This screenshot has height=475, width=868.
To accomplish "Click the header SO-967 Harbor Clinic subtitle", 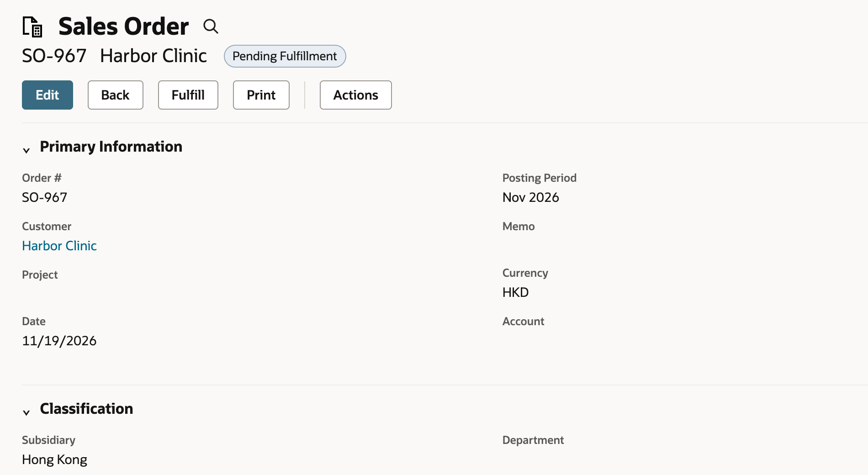I will point(115,56).
